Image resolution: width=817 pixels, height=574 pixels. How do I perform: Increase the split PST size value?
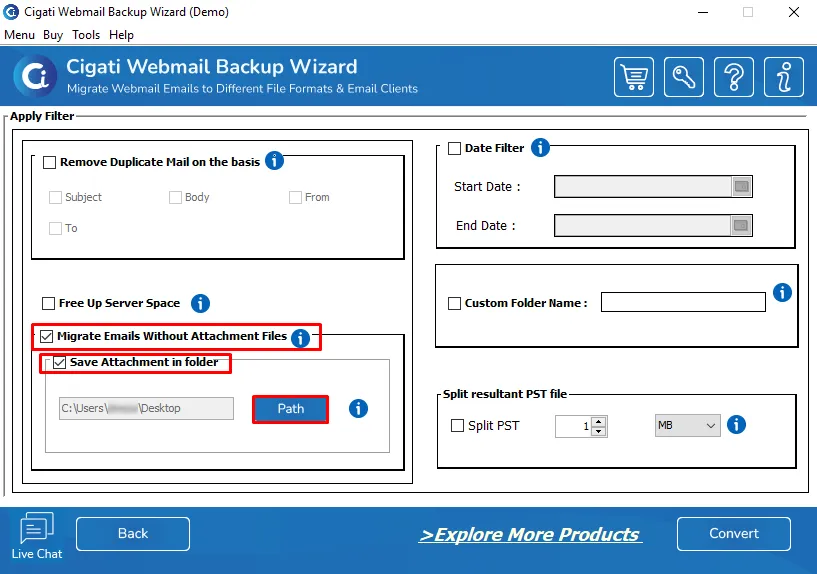point(599,421)
